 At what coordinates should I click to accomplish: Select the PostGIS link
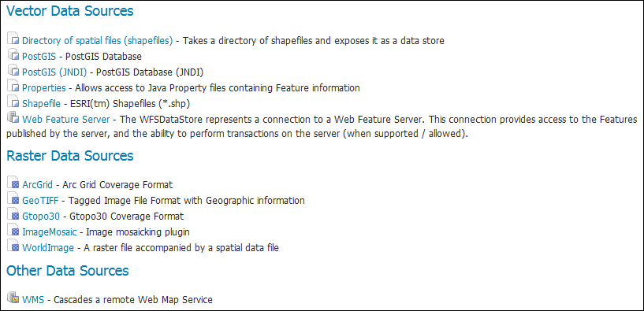(39, 56)
